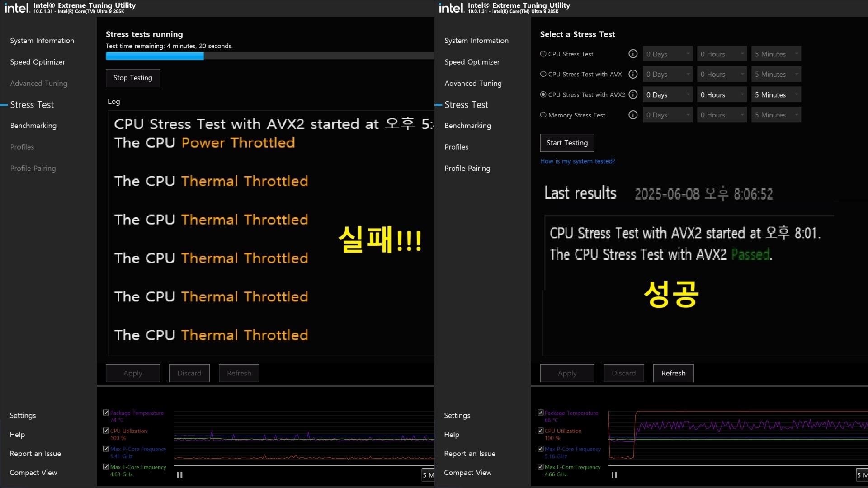The height and width of the screenshot is (488, 868).
Task: Select CPU Stress Test radio option
Action: (x=543, y=54)
